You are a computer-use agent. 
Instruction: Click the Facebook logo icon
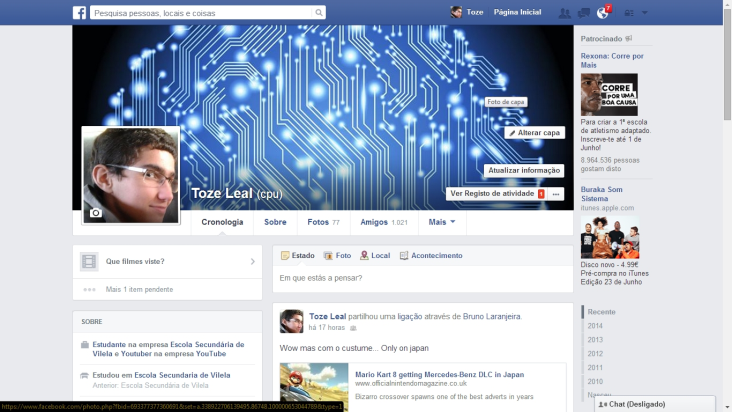pyautogui.click(x=79, y=13)
